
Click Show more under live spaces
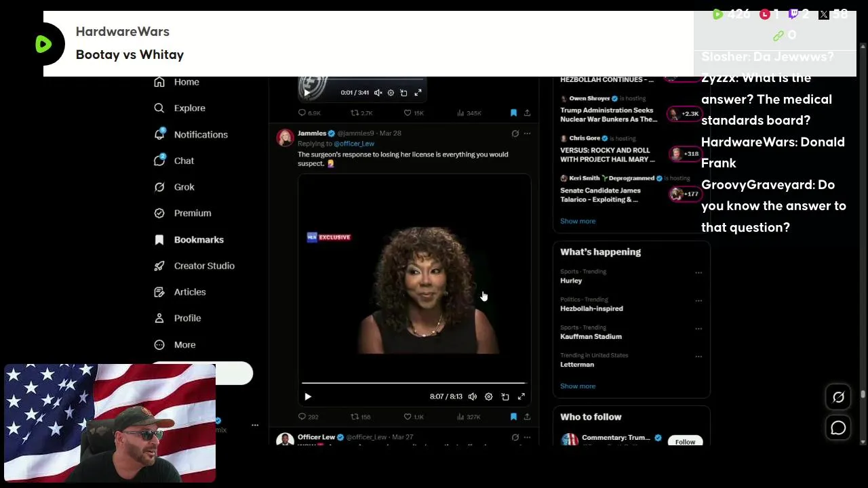click(x=578, y=221)
